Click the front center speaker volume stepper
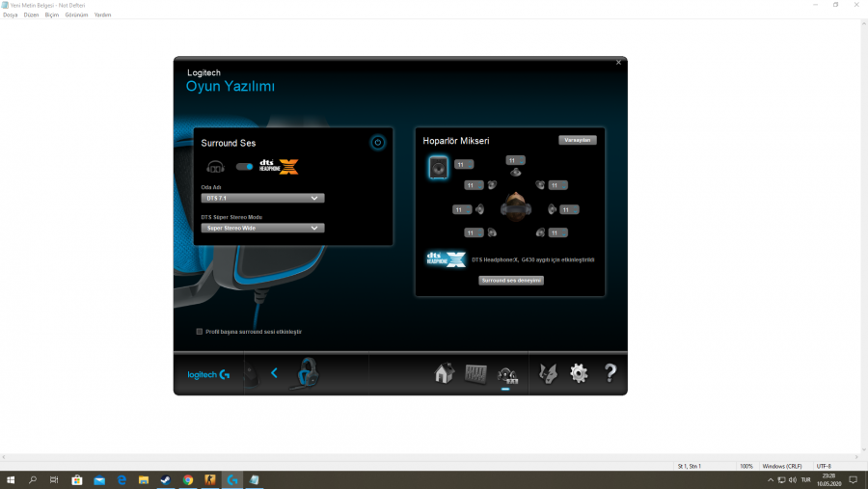Image resolution: width=868 pixels, height=489 pixels. tap(515, 161)
